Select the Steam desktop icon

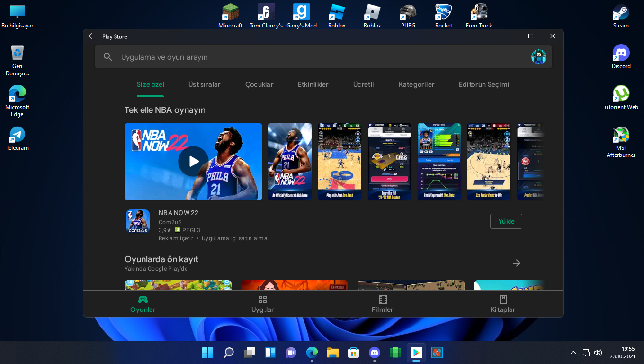click(621, 16)
